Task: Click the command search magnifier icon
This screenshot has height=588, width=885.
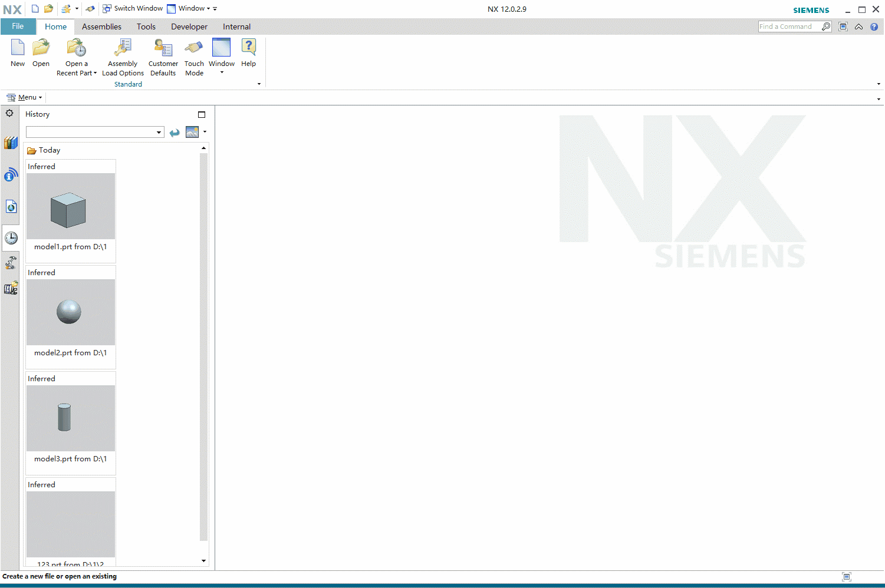Action: [826, 27]
